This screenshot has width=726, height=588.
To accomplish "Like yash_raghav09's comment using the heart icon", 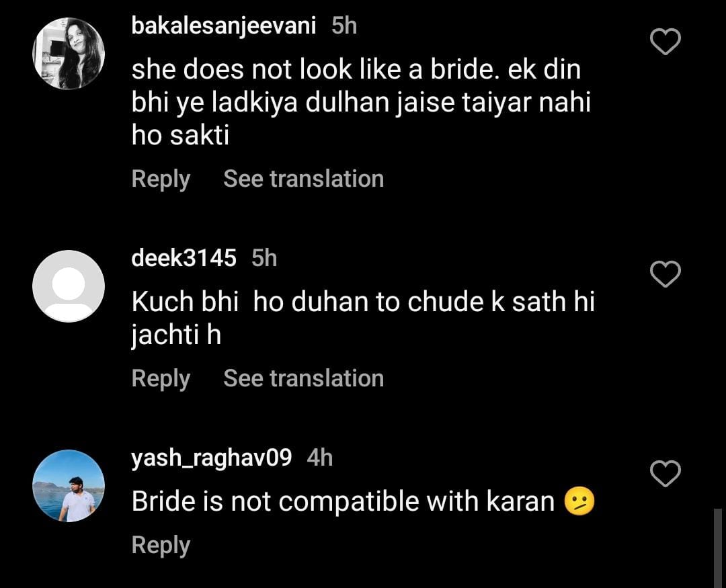I will (665, 474).
